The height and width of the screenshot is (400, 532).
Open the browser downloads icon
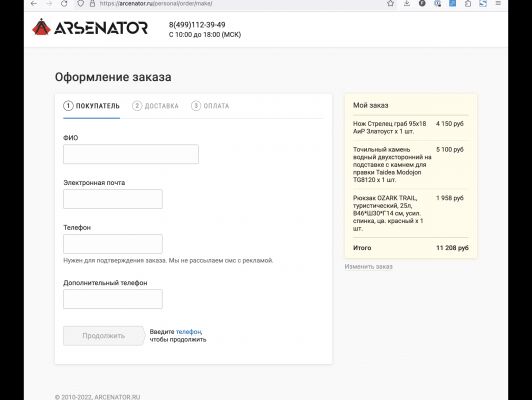coord(406,3)
